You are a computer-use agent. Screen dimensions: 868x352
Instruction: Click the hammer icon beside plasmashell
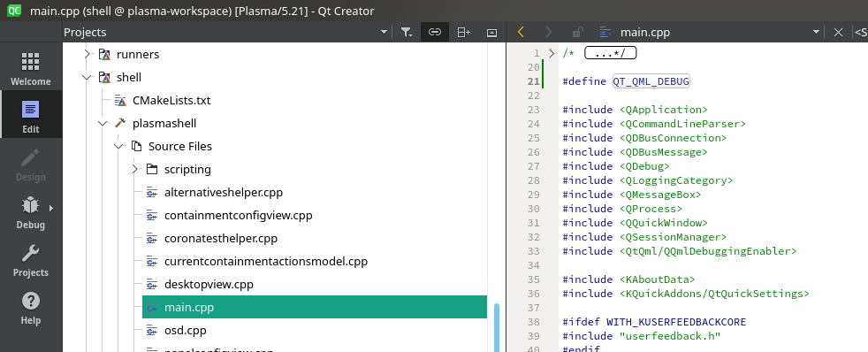tap(120, 124)
